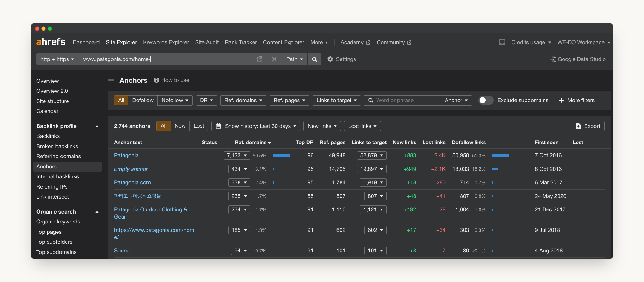Screen dimensions: 644x282
Task: Show only Lost anchors
Action: point(199,126)
